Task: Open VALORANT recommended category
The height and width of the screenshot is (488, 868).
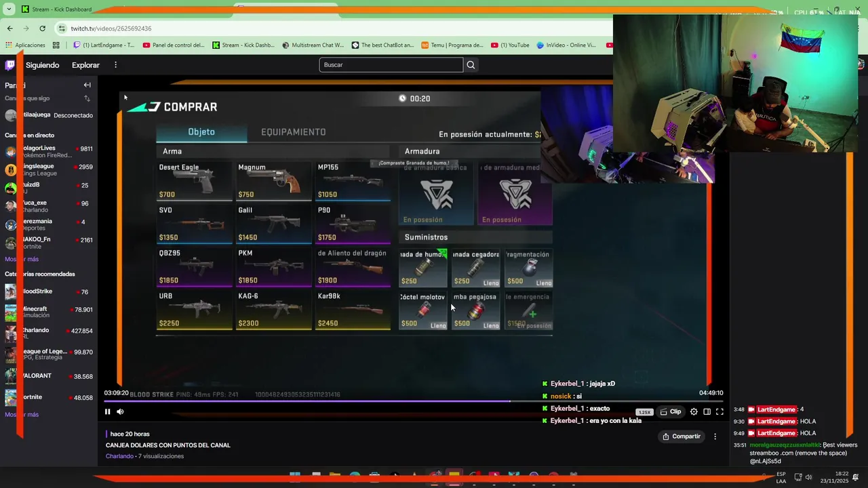Action: pos(47,376)
